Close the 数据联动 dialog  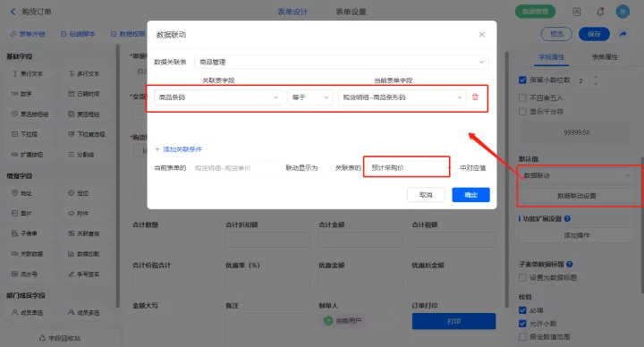(482, 35)
